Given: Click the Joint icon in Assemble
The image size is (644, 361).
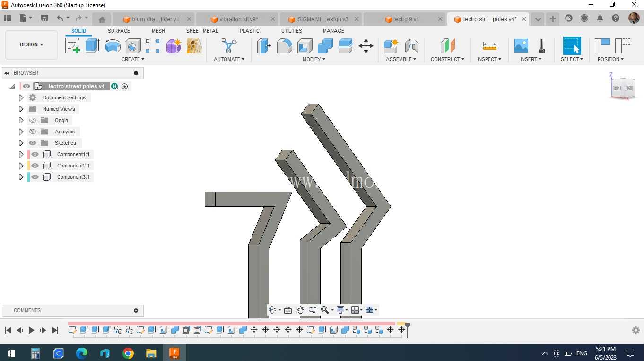Looking at the screenshot, I should pos(412,46).
